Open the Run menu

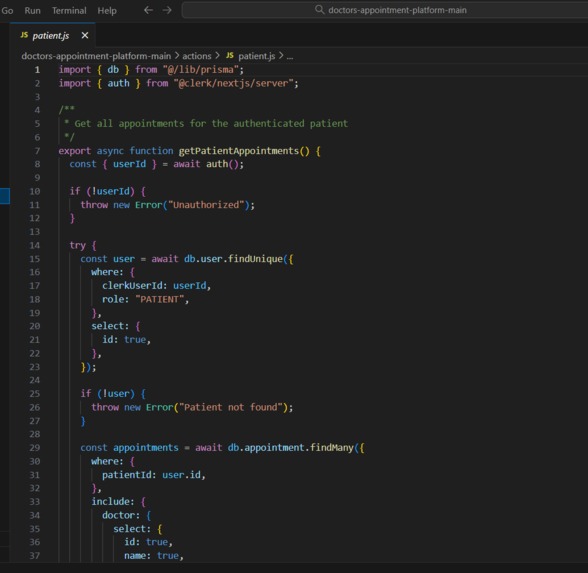33,10
